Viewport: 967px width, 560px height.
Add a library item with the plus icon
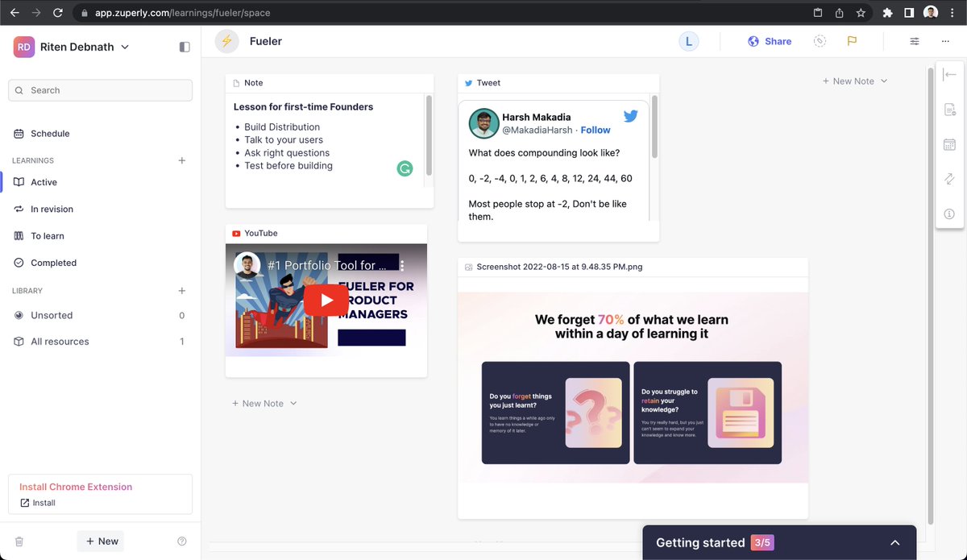tap(182, 291)
